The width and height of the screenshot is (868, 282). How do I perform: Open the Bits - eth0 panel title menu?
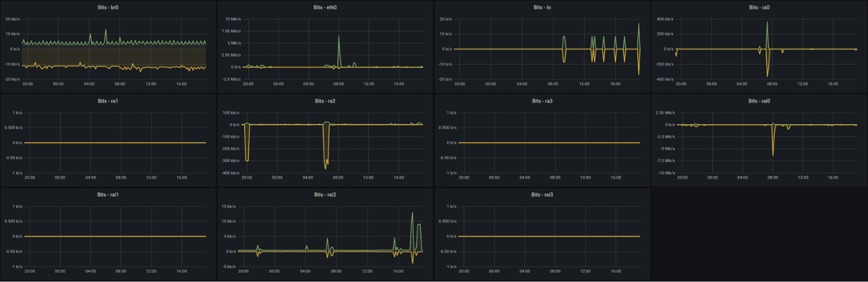coord(325,7)
